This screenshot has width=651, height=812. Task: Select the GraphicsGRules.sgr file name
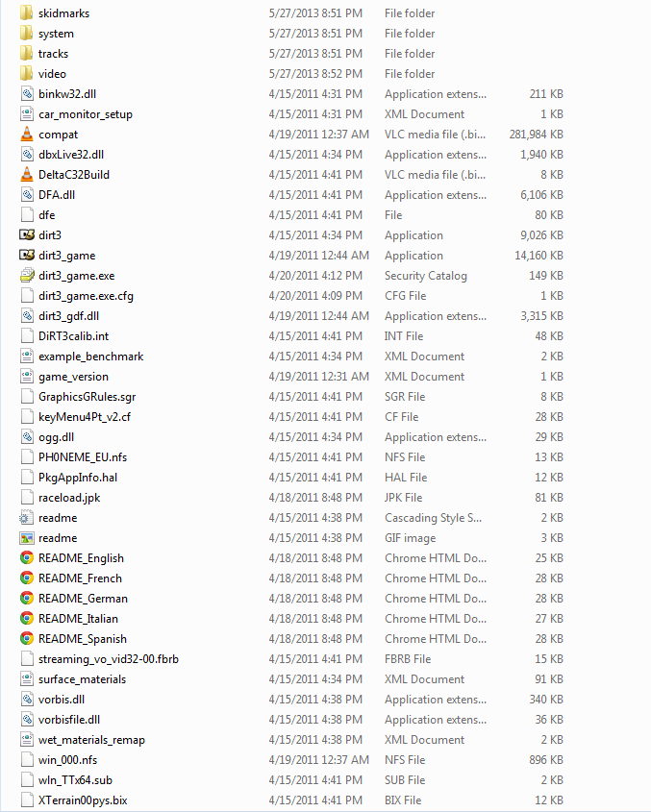pos(88,397)
